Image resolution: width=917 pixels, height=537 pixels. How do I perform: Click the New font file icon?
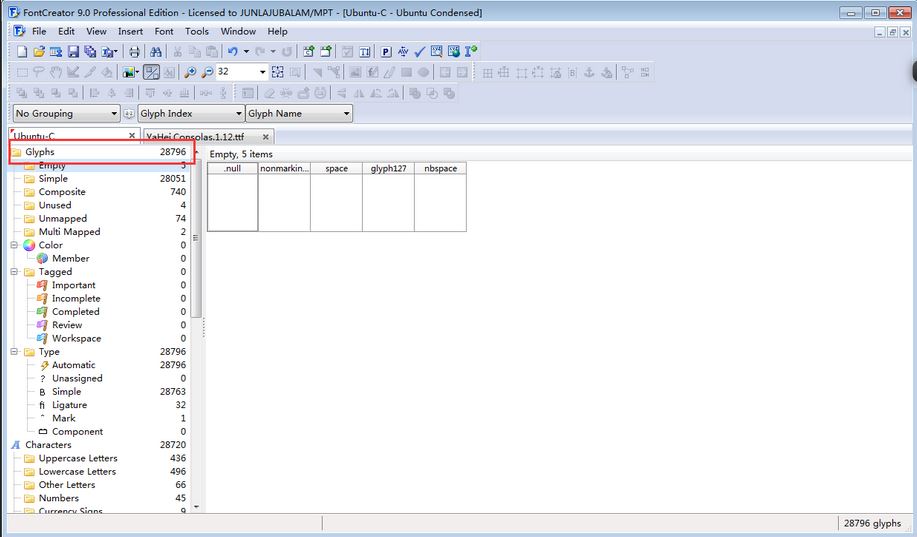tap(23, 51)
